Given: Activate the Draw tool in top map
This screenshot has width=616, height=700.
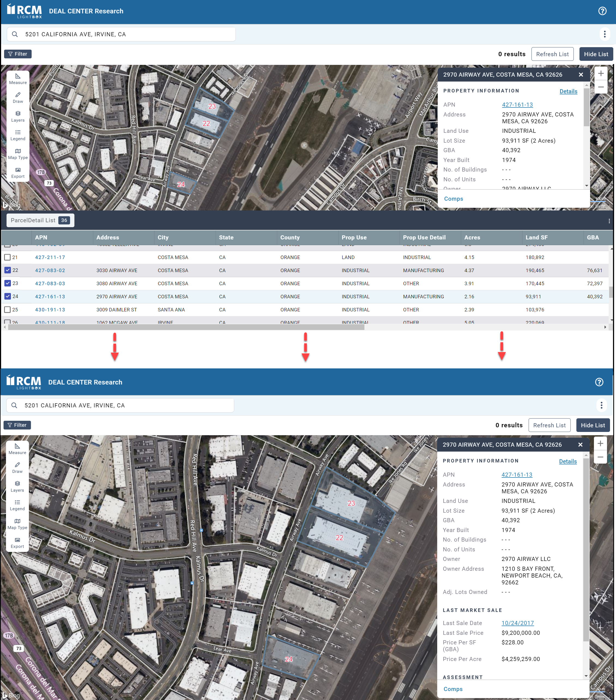Looking at the screenshot, I should (x=18, y=97).
